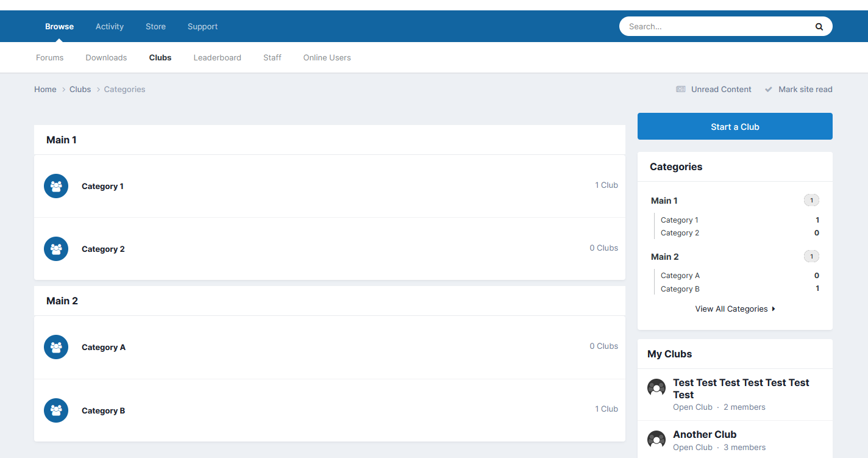Click the Mark site read checkmark
This screenshot has height=458, width=868.
point(769,89)
